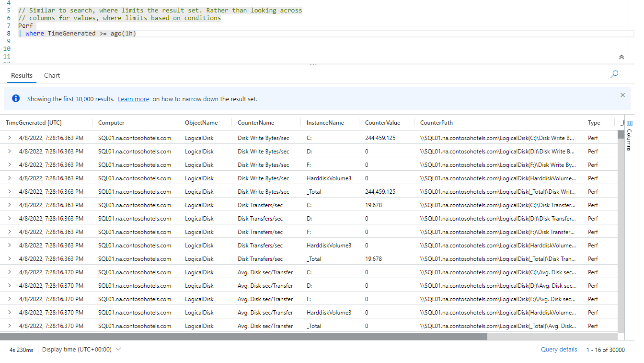Screen dimensions: 644x363
Task: Click the search magnifier icon in results
Action: click(614, 74)
